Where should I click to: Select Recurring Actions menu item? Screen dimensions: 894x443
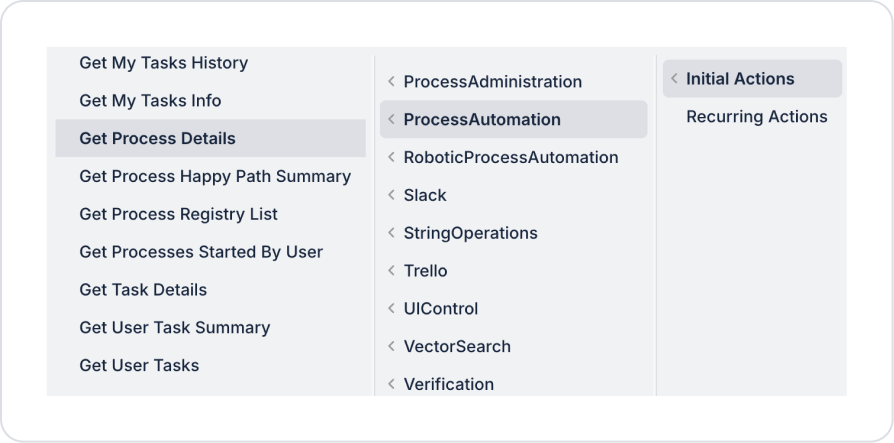(x=756, y=117)
